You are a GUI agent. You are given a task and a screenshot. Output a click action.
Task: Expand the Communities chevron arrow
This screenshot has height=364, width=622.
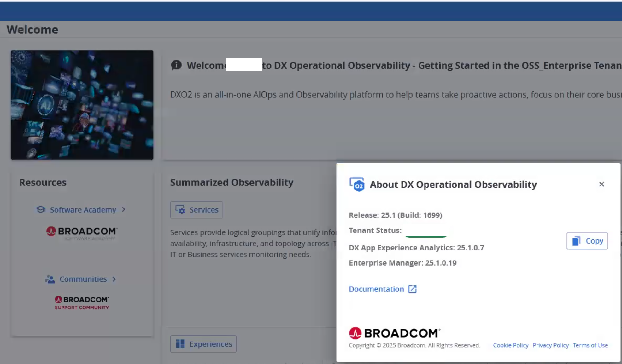click(x=114, y=279)
